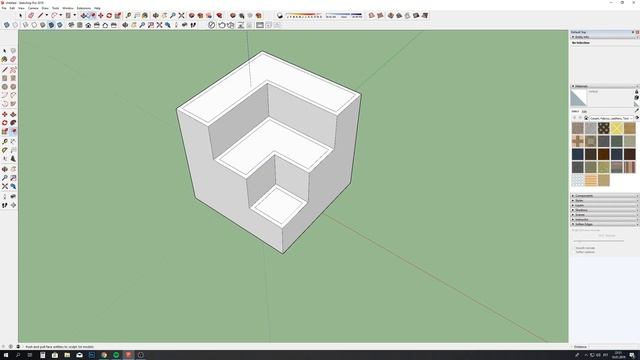Enable Wireframe face style
The image size is (640, 360).
pyautogui.click(x=25, y=25)
